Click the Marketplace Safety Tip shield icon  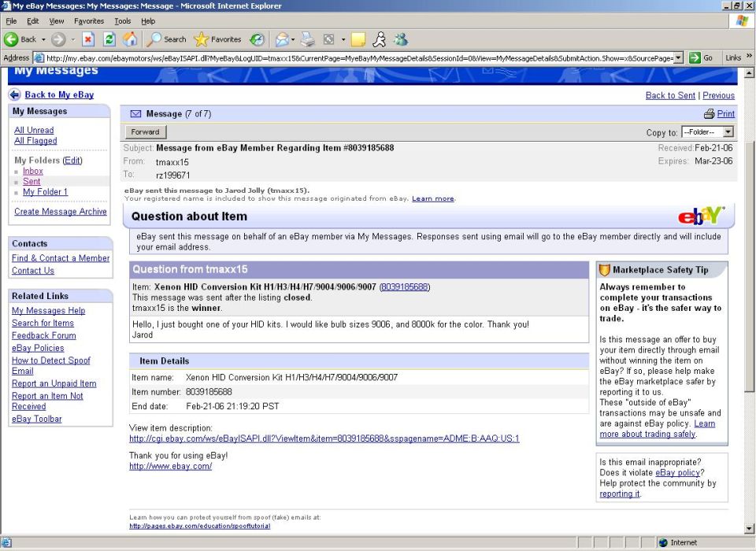tap(604, 270)
